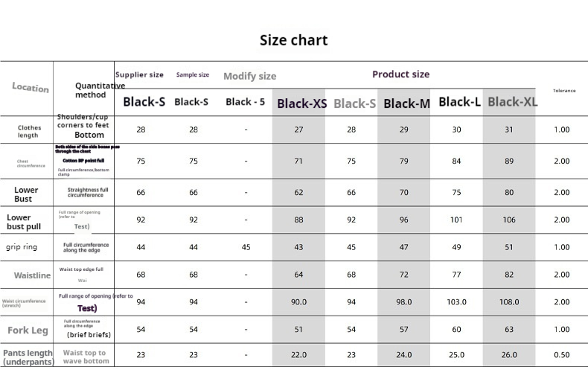Screen dimensions: 588x387
Task: Click grip ring modify size value 45
Action: click(x=246, y=247)
